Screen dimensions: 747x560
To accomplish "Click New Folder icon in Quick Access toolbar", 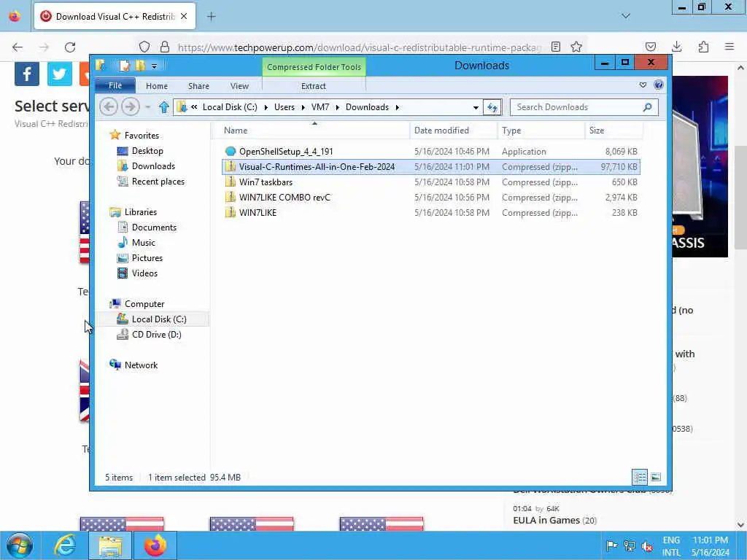I will coord(140,66).
